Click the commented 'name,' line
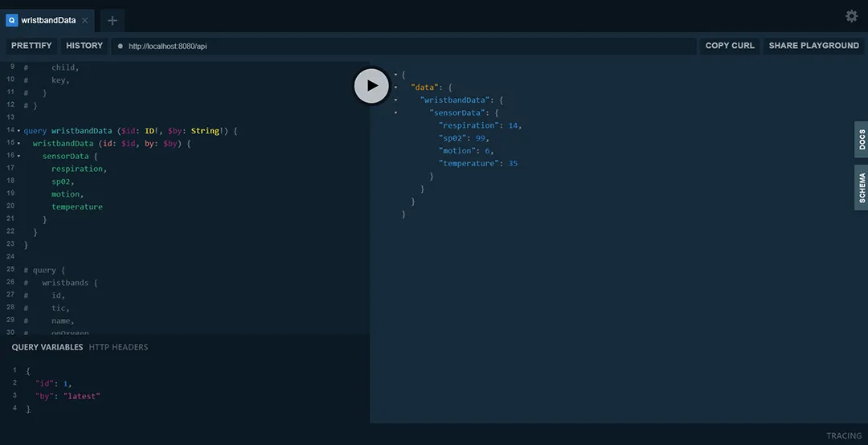Viewport: 868px width, 445px height. [x=63, y=321]
